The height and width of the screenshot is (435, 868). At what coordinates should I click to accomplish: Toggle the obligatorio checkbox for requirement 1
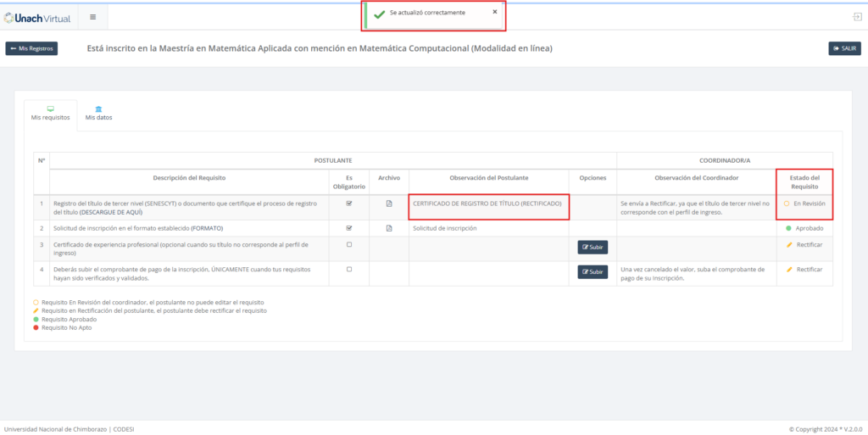click(349, 204)
